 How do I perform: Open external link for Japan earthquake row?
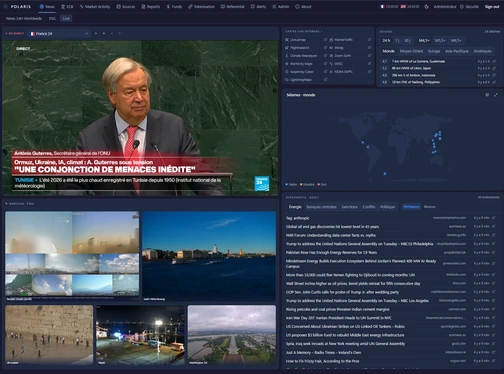point(494,68)
